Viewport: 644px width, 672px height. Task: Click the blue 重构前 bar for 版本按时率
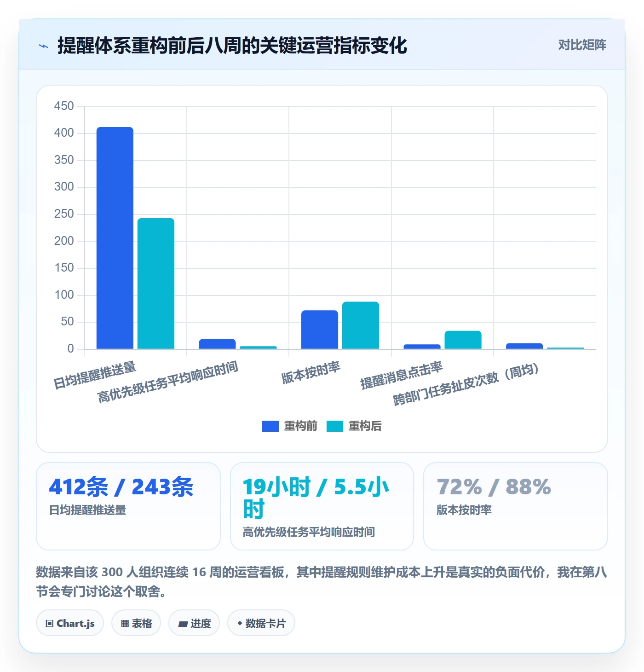coord(320,330)
